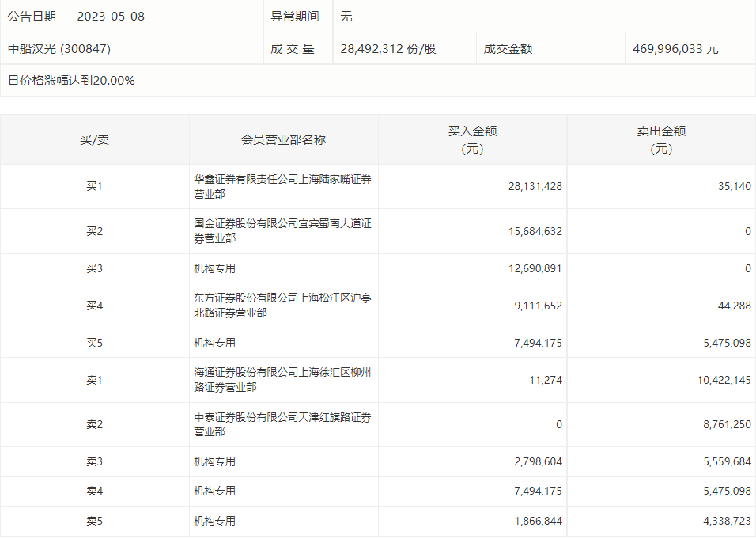Select 5,475,098 in the 买5 row

point(727,343)
